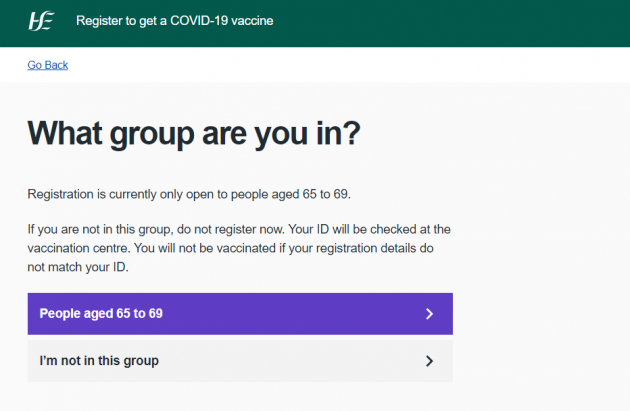Click the text not match your ID
630x411 pixels.
[x=80, y=266]
